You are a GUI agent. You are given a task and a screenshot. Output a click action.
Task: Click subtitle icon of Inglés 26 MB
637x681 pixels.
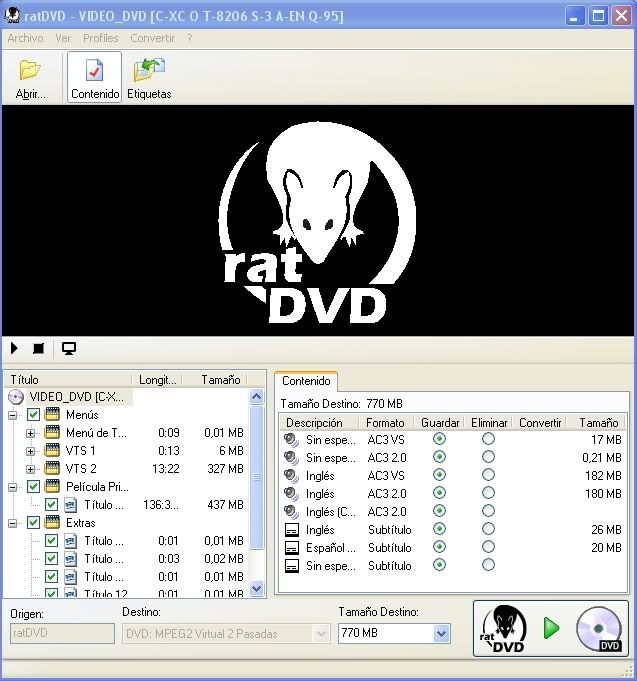point(291,530)
